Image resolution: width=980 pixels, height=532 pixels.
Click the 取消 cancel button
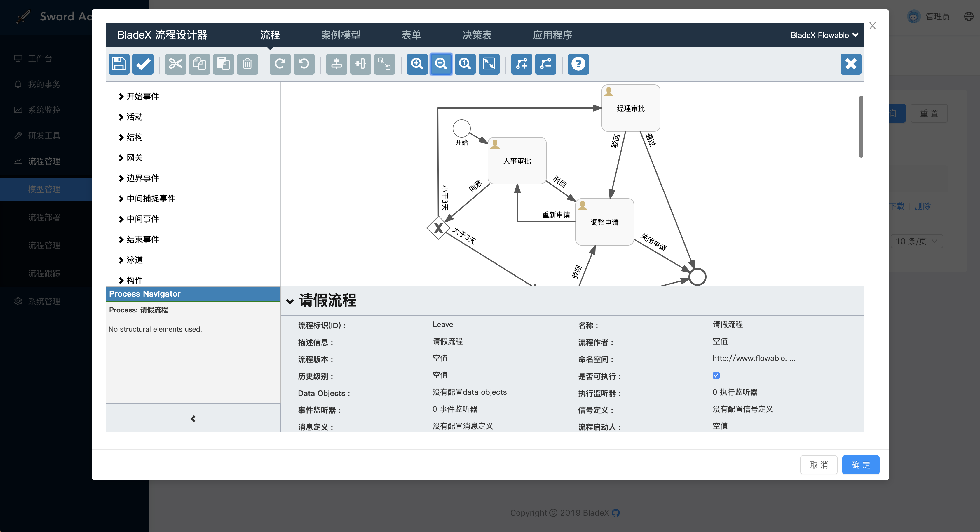[x=819, y=465]
